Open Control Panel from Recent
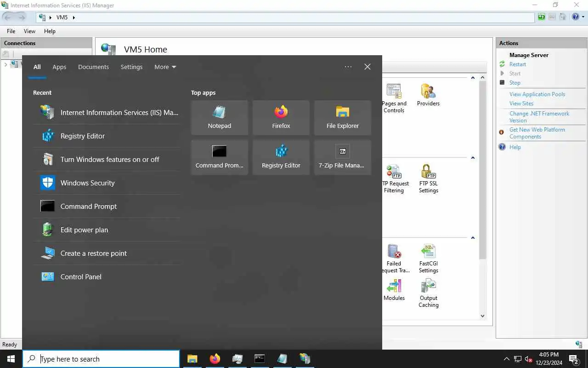This screenshot has height=368, width=588. point(106,276)
